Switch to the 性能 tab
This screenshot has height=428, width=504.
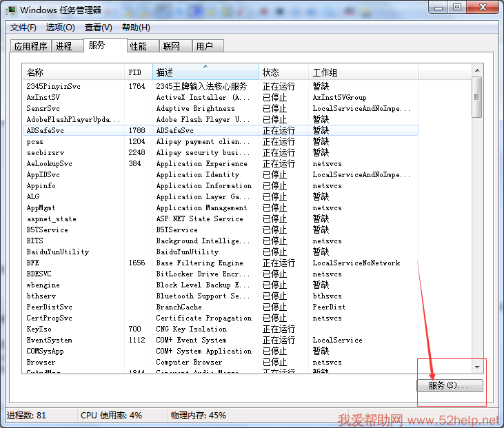click(139, 46)
